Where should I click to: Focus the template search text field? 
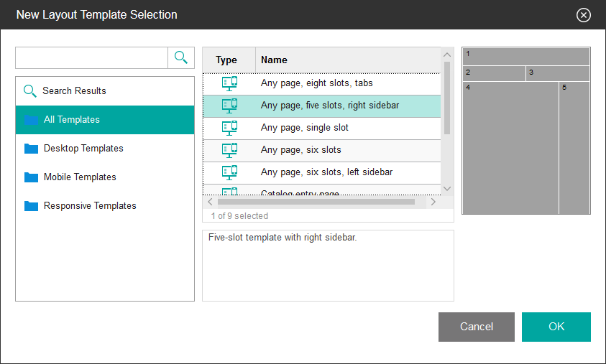pos(91,58)
